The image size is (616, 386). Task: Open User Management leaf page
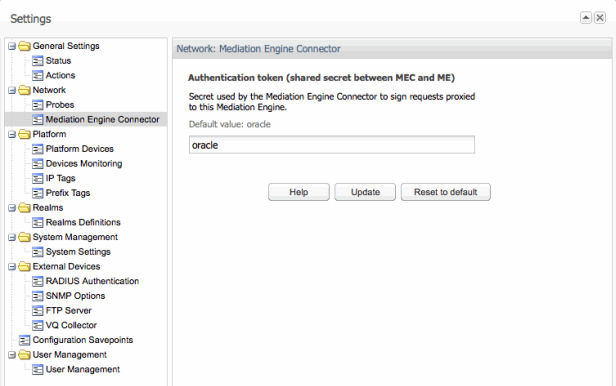coord(82,370)
